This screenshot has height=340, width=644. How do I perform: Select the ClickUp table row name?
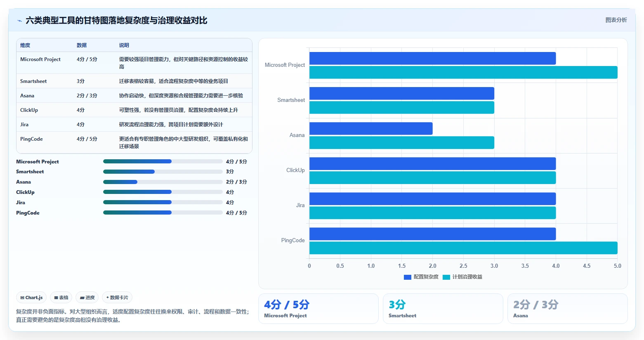29,110
